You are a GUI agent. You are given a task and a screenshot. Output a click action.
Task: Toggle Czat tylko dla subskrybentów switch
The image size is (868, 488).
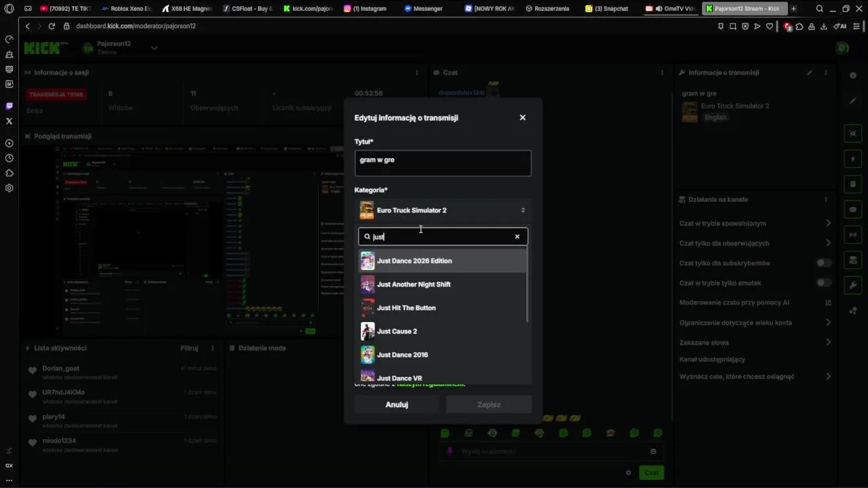click(x=823, y=263)
